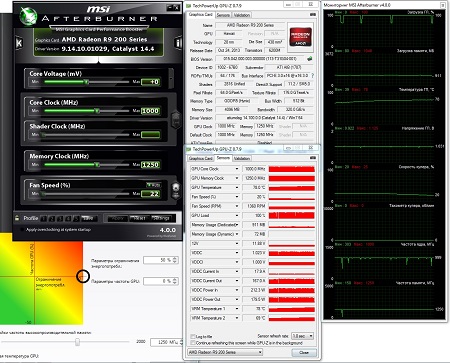Click the GPU Load red sensor graph
The width and height of the screenshot is (450, 363).
click(x=292, y=216)
